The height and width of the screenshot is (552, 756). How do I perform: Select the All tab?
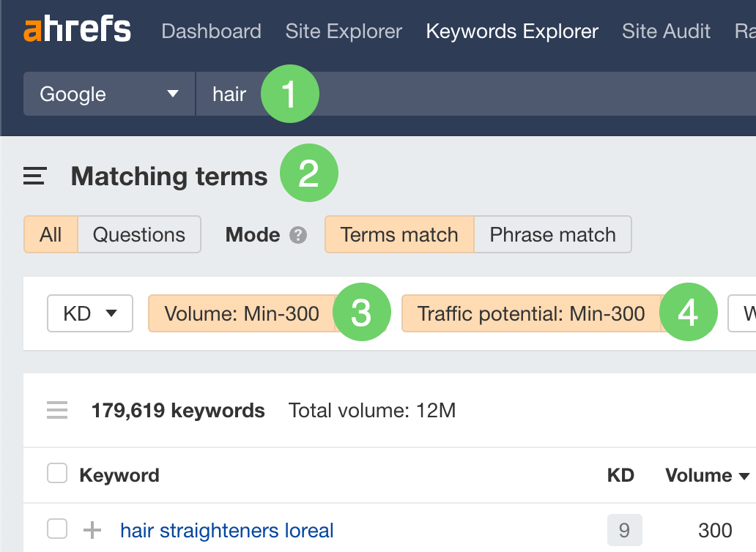51,234
